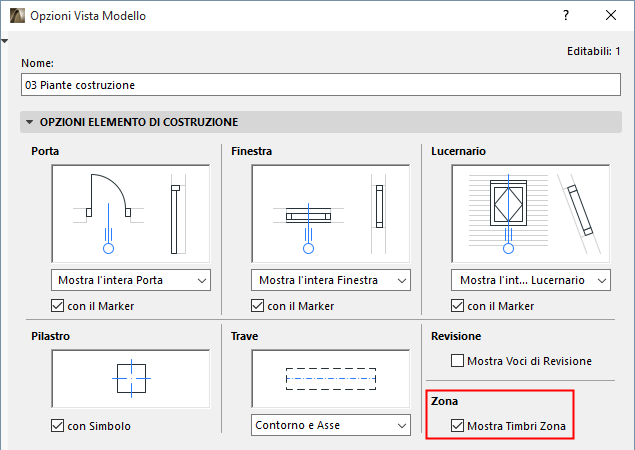
Task: Open 'Mostra l'intera Porta' dropdown
Action: click(130, 280)
